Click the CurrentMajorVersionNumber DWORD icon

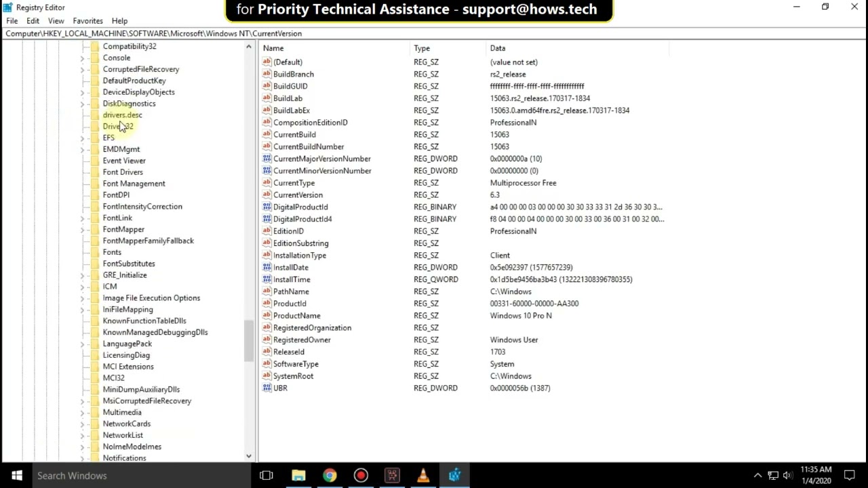[267, 159]
